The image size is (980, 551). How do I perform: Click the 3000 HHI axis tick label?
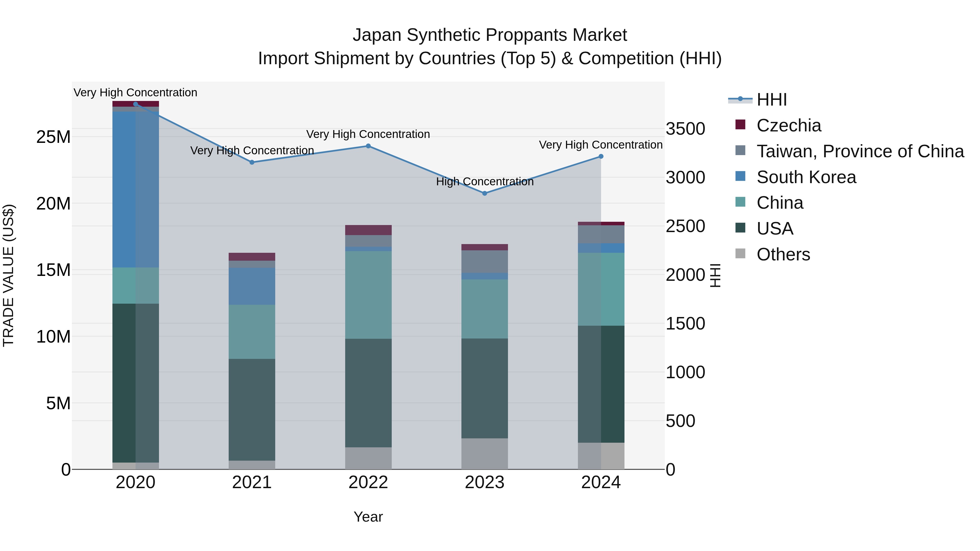click(x=685, y=177)
